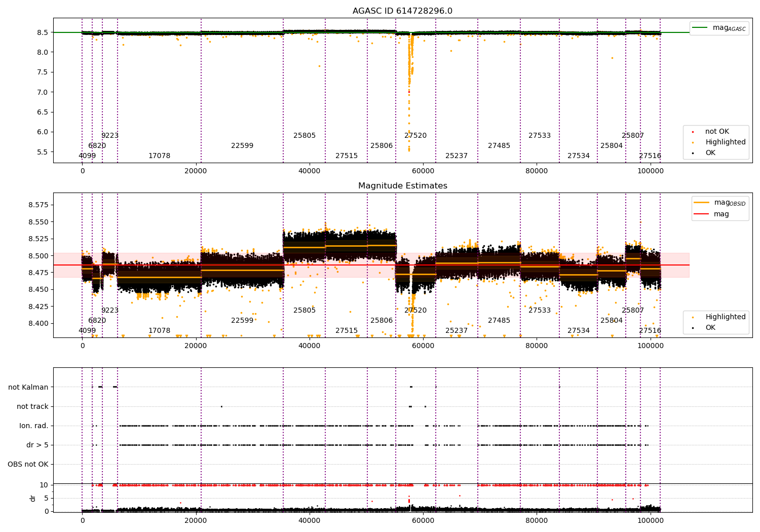Click y-axis tick 5.5 in top plot
Image resolution: width=760 pixels, height=532 pixels.
click(43, 152)
